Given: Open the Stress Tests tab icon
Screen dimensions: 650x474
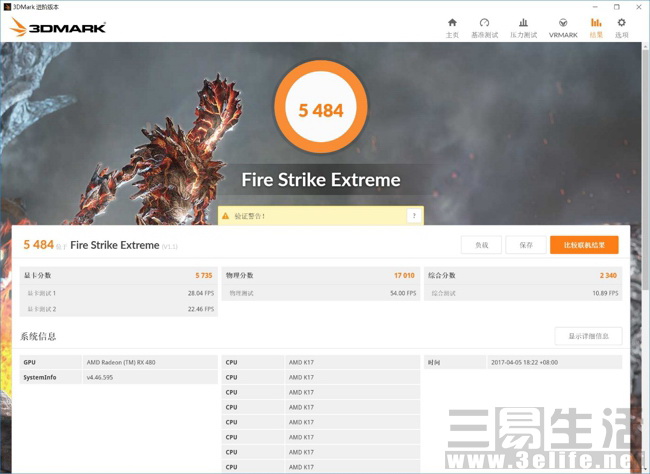Looking at the screenshot, I should click(x=523, y=22).
